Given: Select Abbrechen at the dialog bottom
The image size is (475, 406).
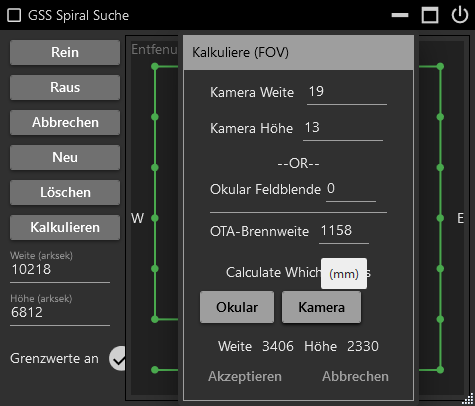Looking at the screenshot, I should (x=355, y=376).
